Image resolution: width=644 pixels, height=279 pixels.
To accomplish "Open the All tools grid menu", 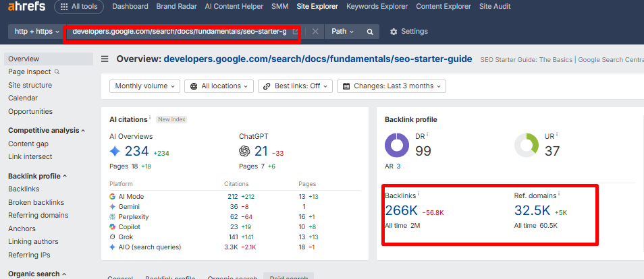I will pyautogui.click(x=79, y=7).
